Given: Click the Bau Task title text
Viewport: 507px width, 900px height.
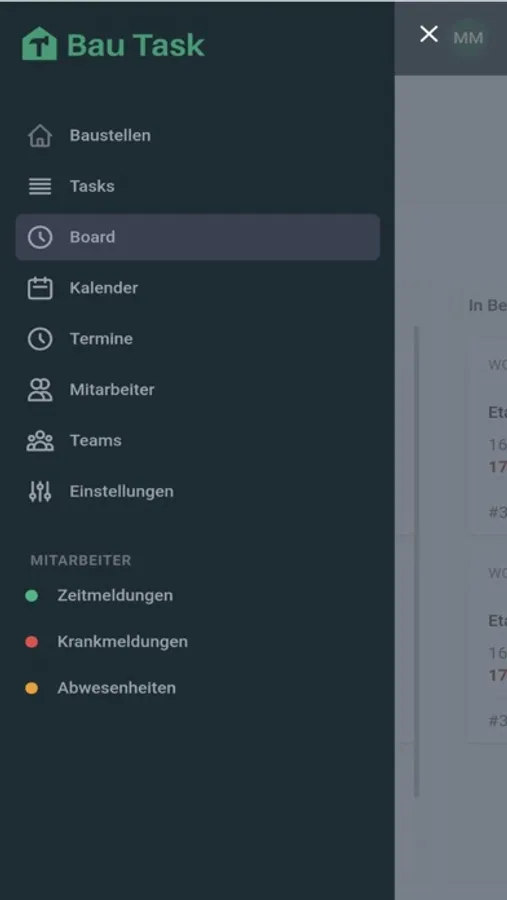Looking at the screenshot, I should [136, 45].
